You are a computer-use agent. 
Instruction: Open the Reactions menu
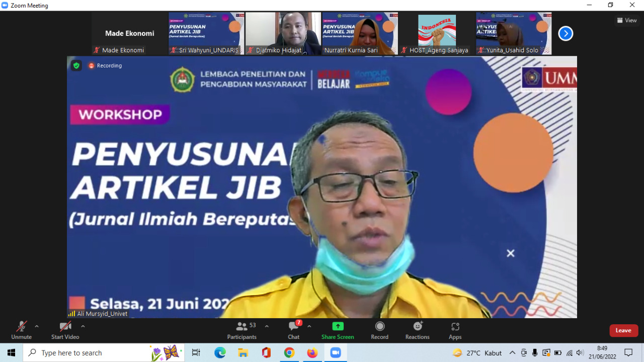pos(418,330)
